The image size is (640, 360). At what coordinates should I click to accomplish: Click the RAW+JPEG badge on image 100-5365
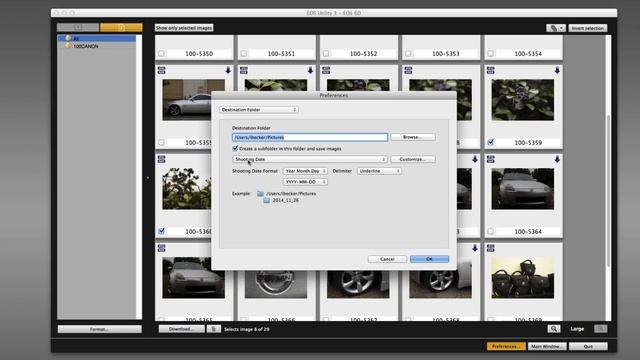[x=162, y=248]
